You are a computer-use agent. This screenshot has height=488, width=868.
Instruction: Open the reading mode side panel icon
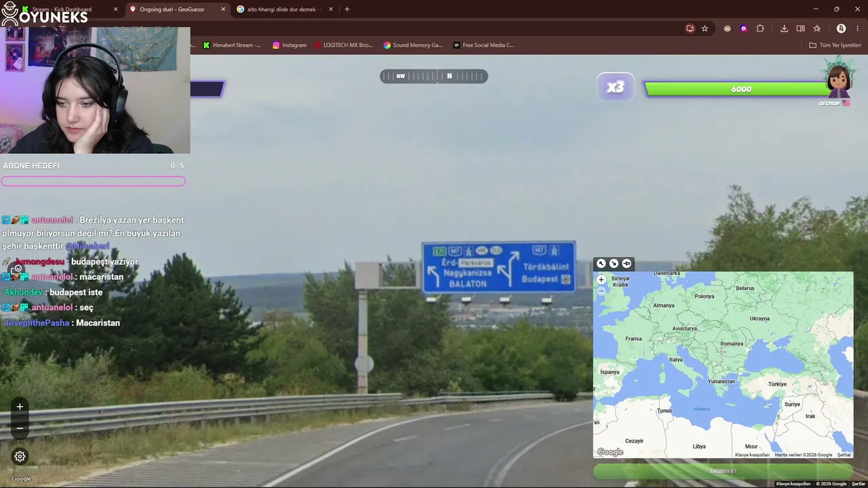tap(800, 28)
